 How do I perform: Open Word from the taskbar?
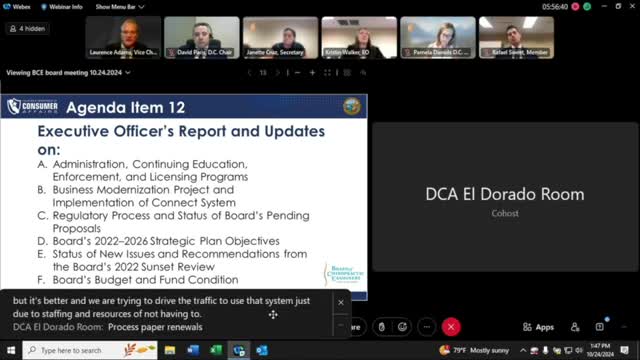(193, 350)
